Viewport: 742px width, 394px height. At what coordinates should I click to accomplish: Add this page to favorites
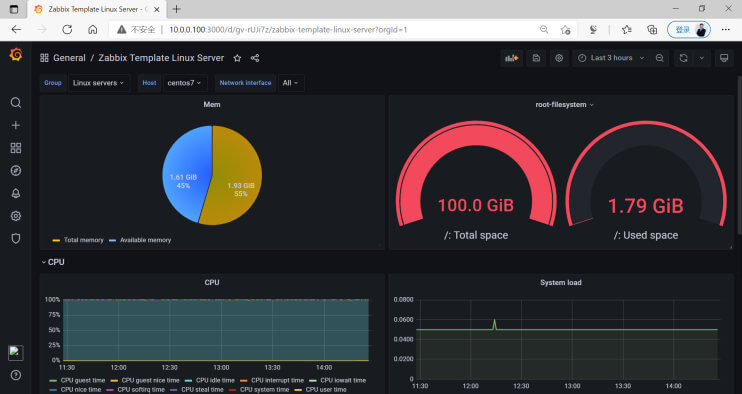(565, 29)
